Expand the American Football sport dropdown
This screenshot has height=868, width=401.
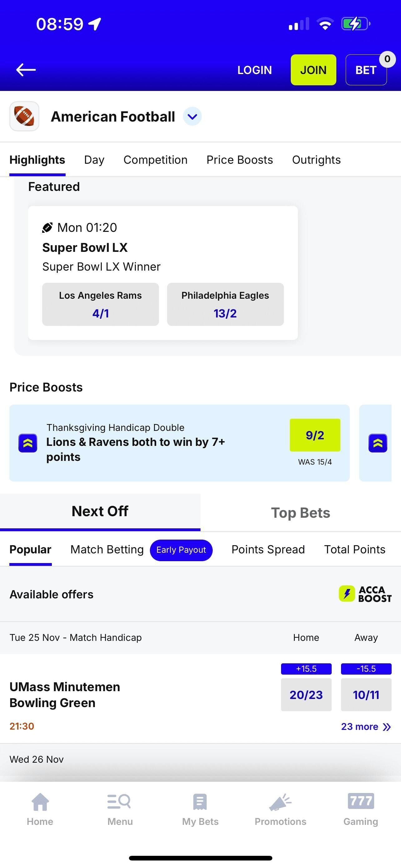(192, 117)
